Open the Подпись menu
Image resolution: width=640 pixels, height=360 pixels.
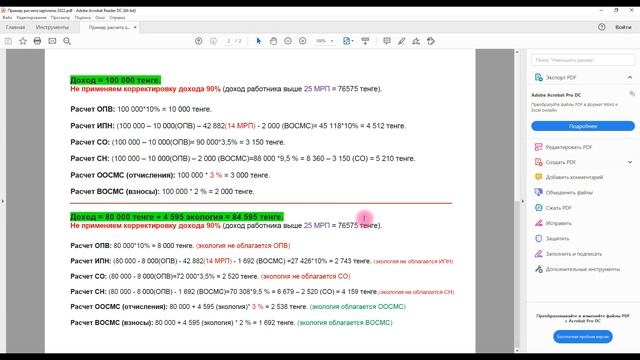point(82,18)
